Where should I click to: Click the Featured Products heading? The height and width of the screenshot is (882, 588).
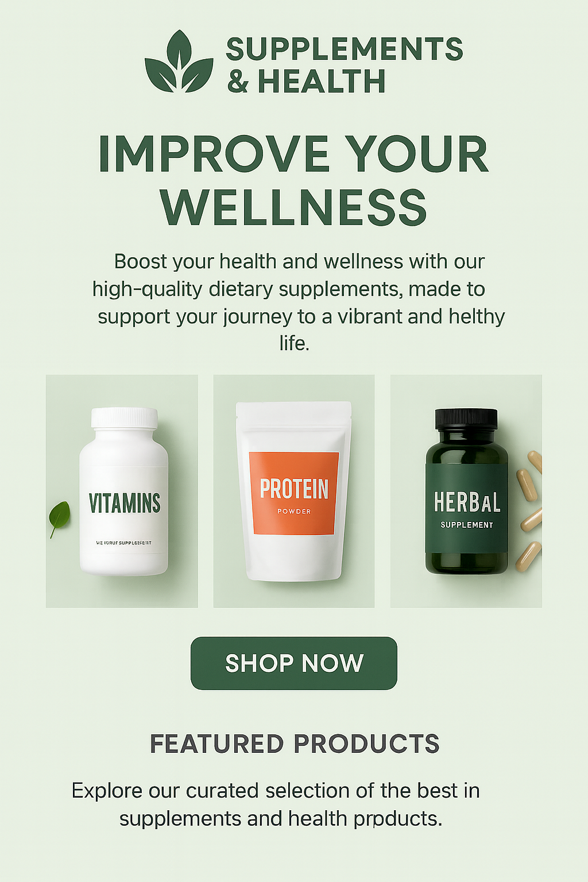[x=295, y=744]
